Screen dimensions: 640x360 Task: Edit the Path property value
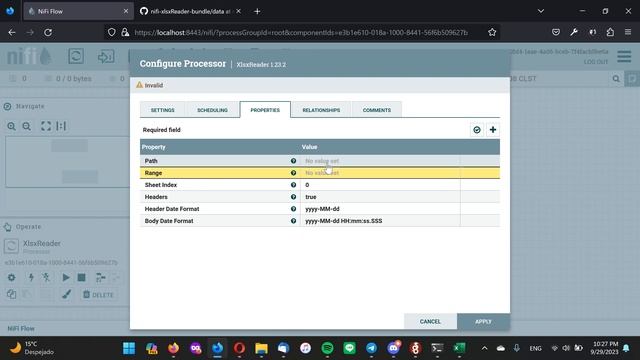point(380,161)
